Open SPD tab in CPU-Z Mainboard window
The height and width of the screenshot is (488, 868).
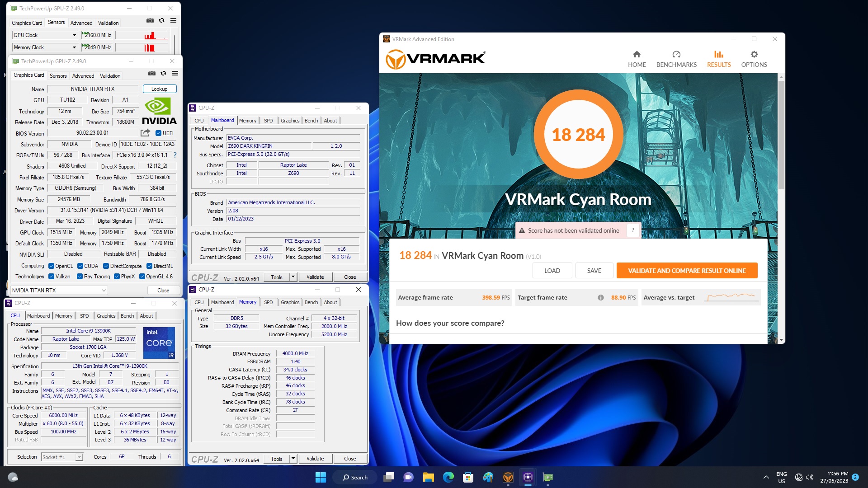pyautogui.click(x=268, y=121)
